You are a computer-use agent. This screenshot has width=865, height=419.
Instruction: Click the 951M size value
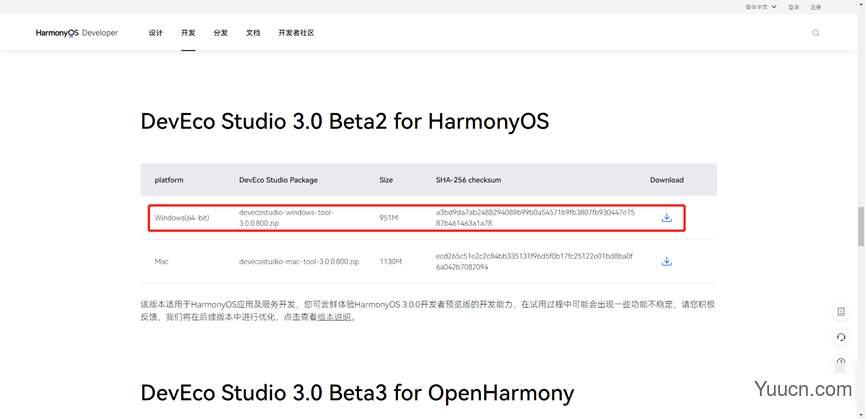click(x=388, y=218)
